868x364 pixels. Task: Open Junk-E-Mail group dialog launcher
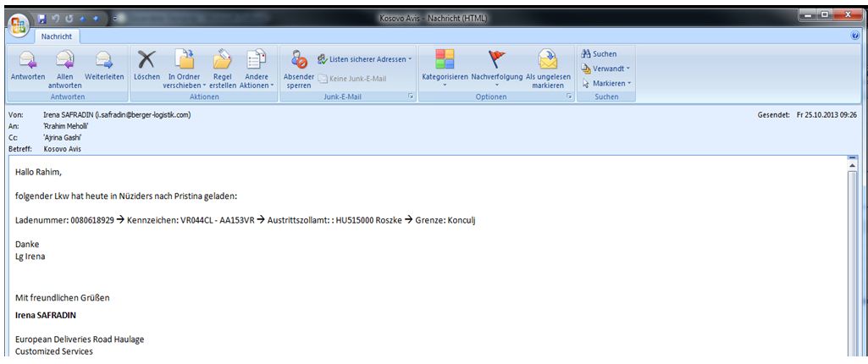click(x=410, y=97)
